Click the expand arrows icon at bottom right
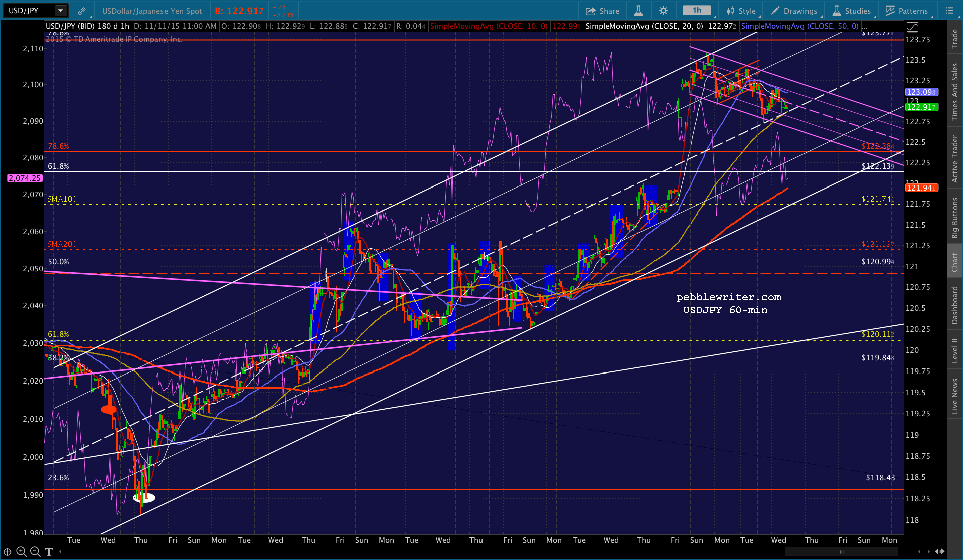The image size is (963, 560). pyautogui.click(x=940, y=552)
